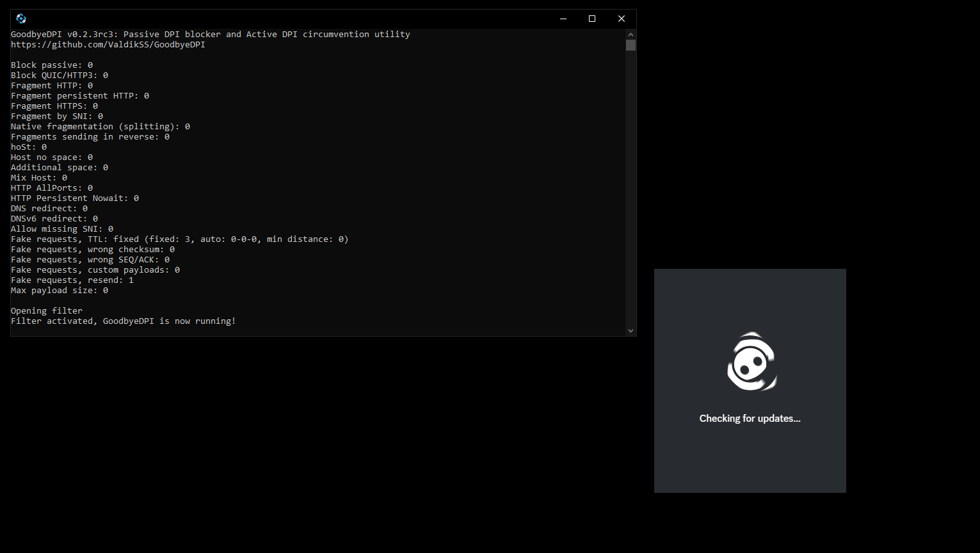Close the GoodbyeDPI console window
Viewport: 980px width, 553px height.
622,19
